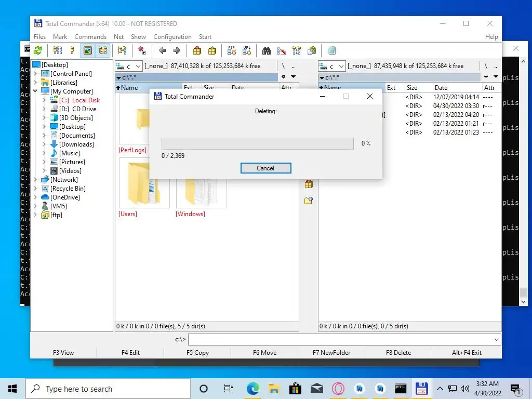The height and width of the screenshot is (399, 532).
Task: Click the Deleting progress bar
Action: click(x=258, y=143)
